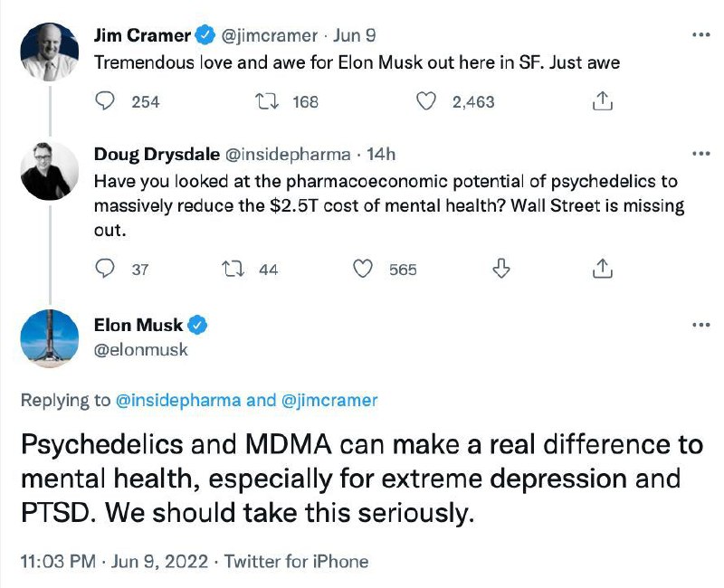Viewport: 724px width, 588px height.
Task: Open more options on Doug Drysdale's tweet
Action: 700,154
